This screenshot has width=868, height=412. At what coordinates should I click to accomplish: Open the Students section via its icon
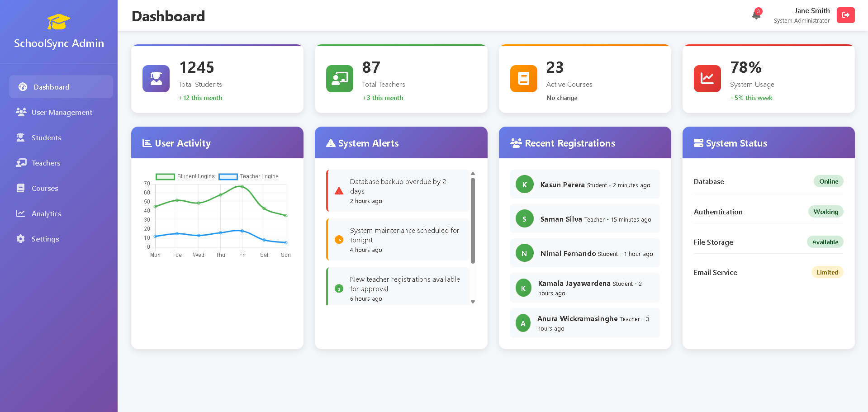[21, 137]
